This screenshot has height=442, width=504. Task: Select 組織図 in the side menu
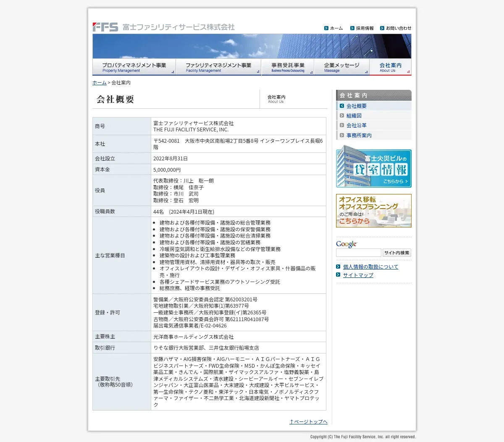coord(354,115)
